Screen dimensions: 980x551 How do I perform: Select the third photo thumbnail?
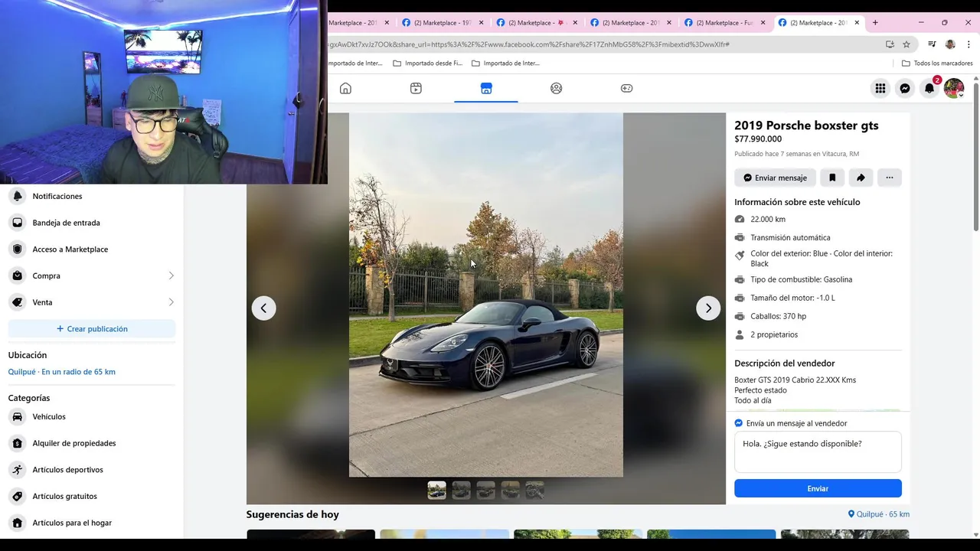click(485, 490)
